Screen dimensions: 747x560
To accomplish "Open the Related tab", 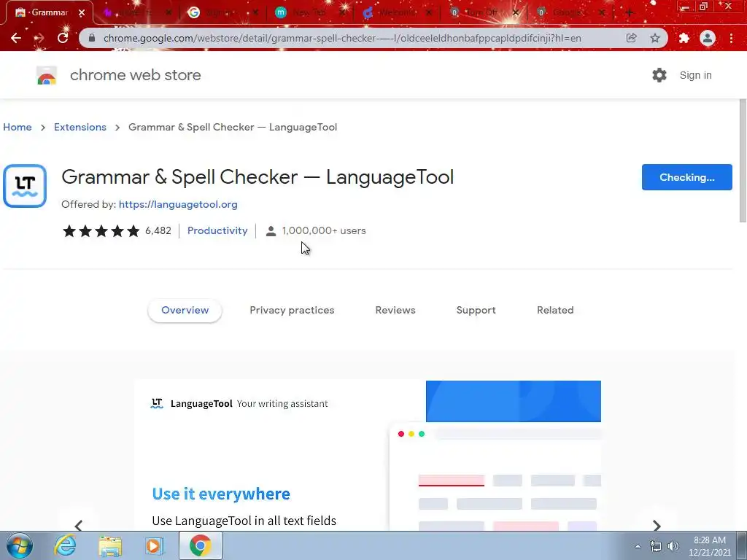I will click(x=555, y=310).
